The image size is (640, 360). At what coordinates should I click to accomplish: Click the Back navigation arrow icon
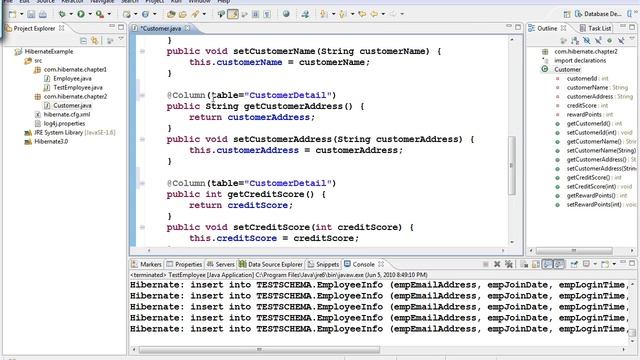pyautogui.click(x=374, y=14)
